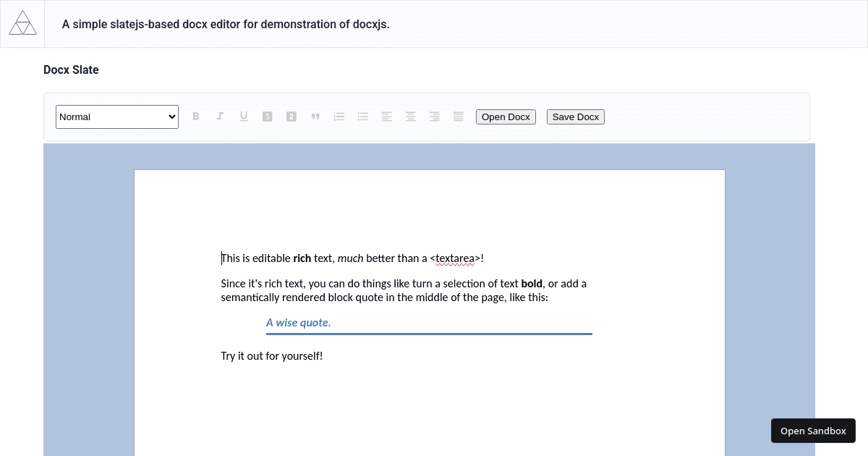868x456 pixels.
Task: Align text center
Action: click(411, 117)
